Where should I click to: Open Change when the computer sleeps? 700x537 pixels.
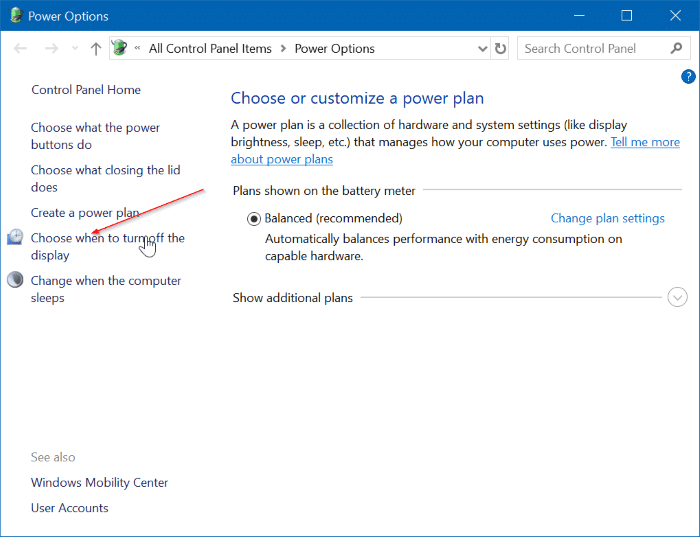106,289
